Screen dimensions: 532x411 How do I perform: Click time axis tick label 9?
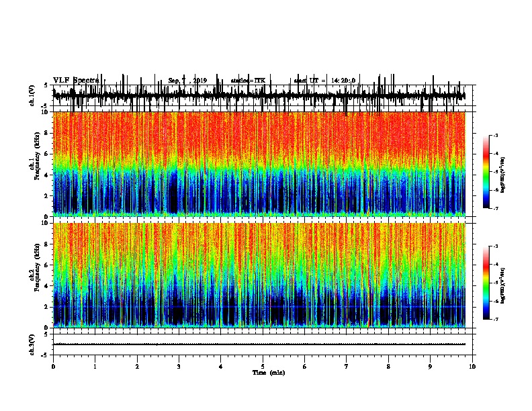click(430, 367)
